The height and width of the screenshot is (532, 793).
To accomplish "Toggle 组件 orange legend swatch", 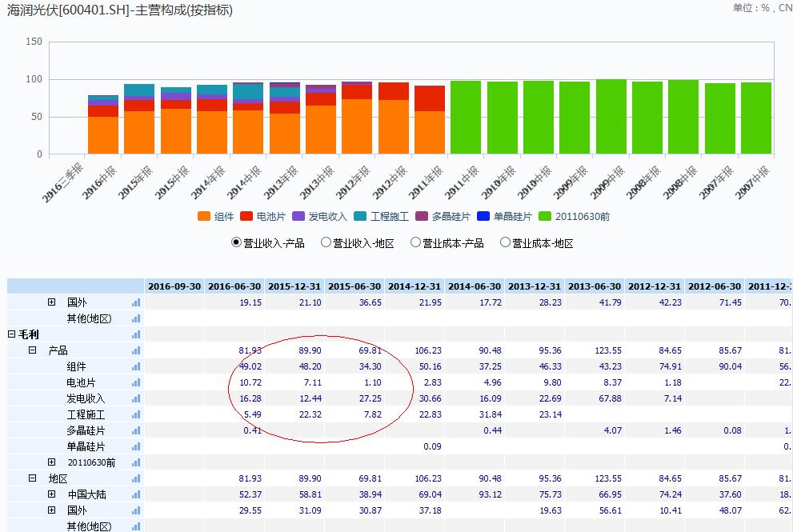I will 204,216.
